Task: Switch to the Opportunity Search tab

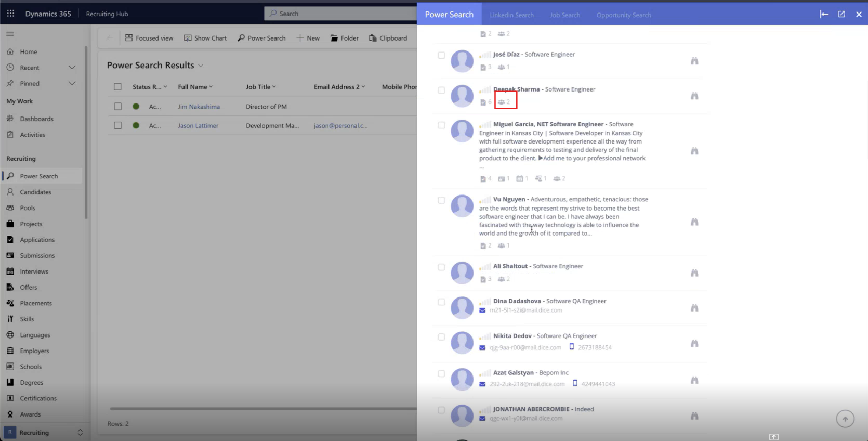Action: click(x=624, y=15)
